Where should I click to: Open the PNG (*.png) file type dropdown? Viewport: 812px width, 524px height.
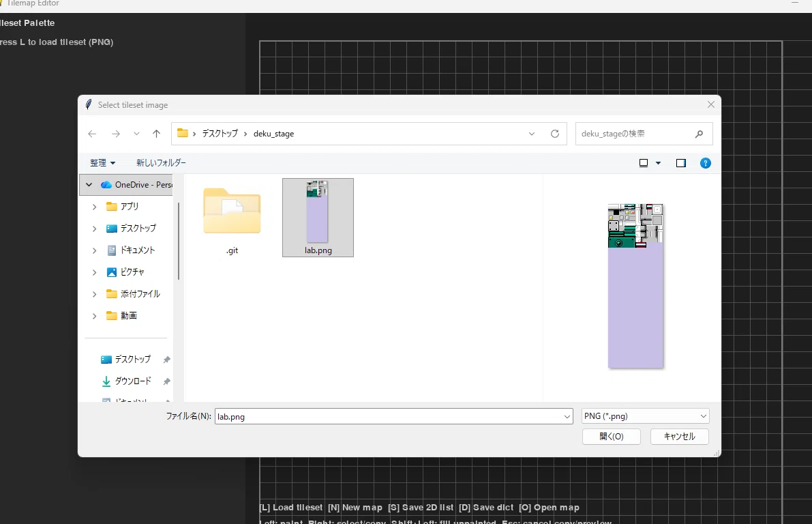coord(645,416)
